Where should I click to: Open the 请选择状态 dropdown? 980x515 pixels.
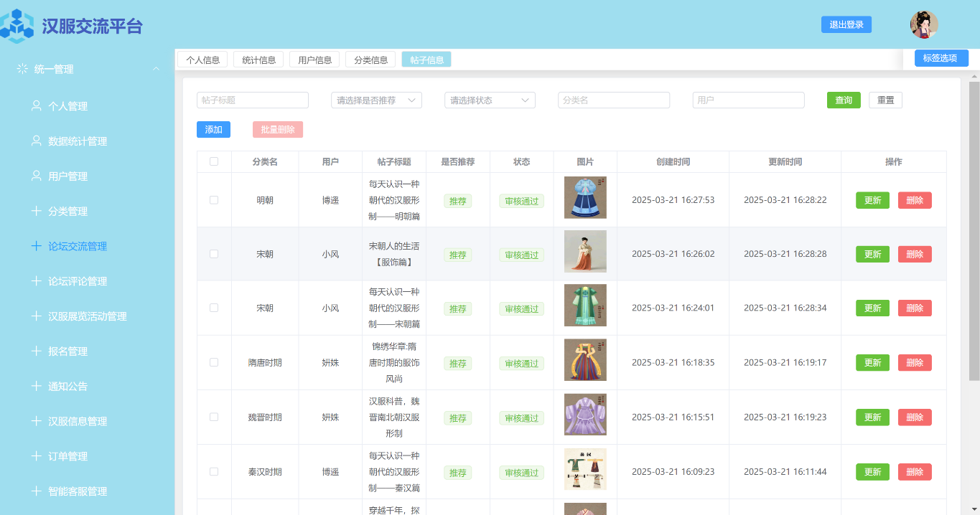click(x=490, y=100)
